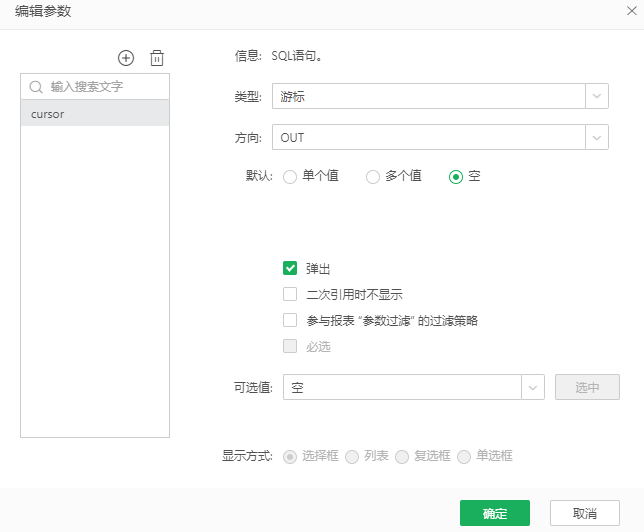Expand the 可选值 dropdown arrow
The image size is (644, 532).
click(x=532, y=387)
